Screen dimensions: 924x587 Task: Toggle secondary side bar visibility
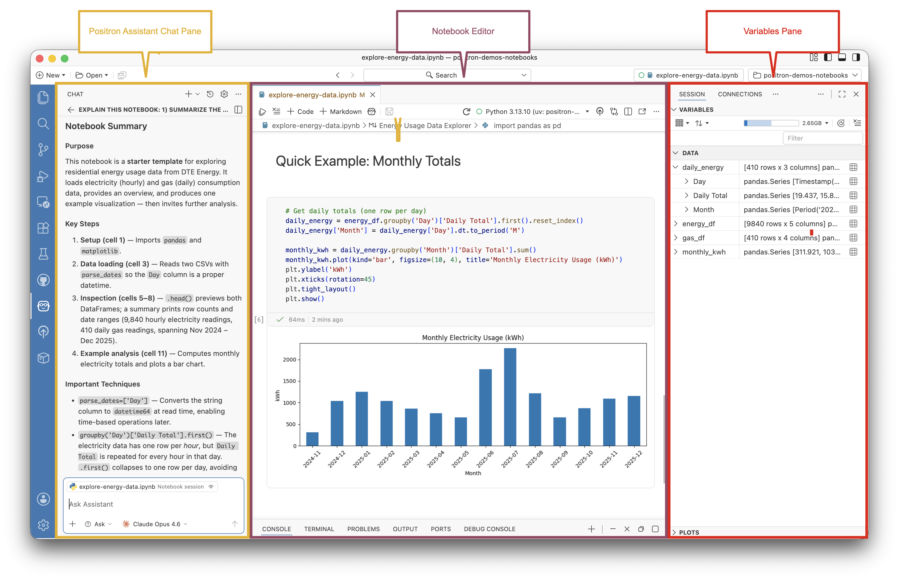tap(856, 58)
